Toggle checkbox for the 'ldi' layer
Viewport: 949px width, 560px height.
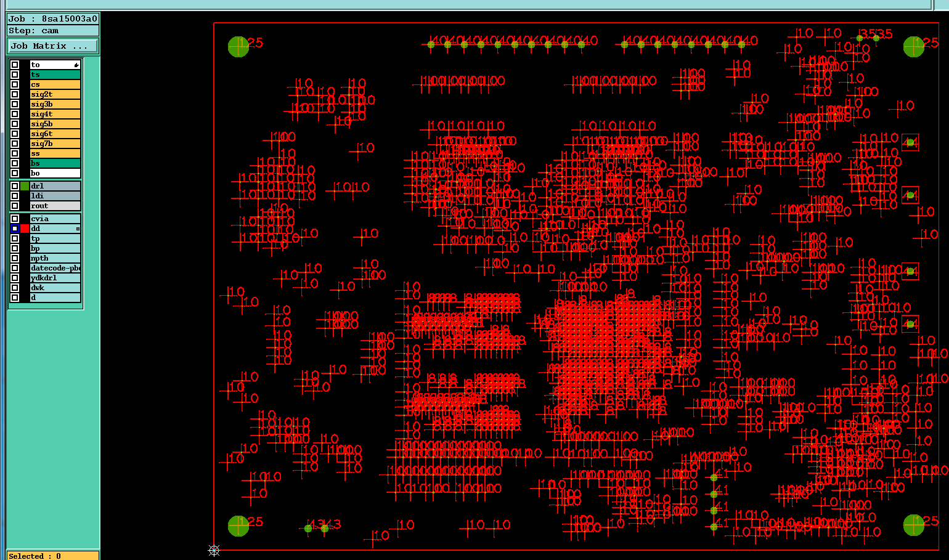pyautogui.click(x=15, y=196)
